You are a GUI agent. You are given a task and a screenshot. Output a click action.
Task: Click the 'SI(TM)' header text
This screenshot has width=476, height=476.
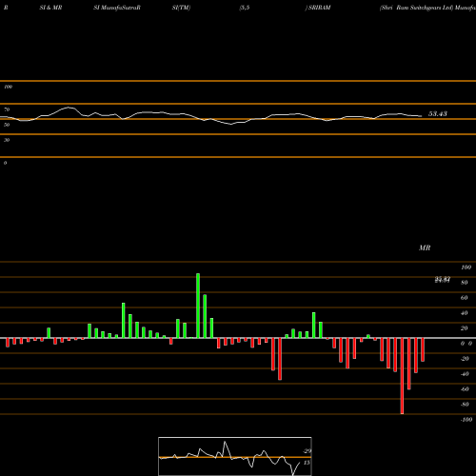(x=181, y=8)
